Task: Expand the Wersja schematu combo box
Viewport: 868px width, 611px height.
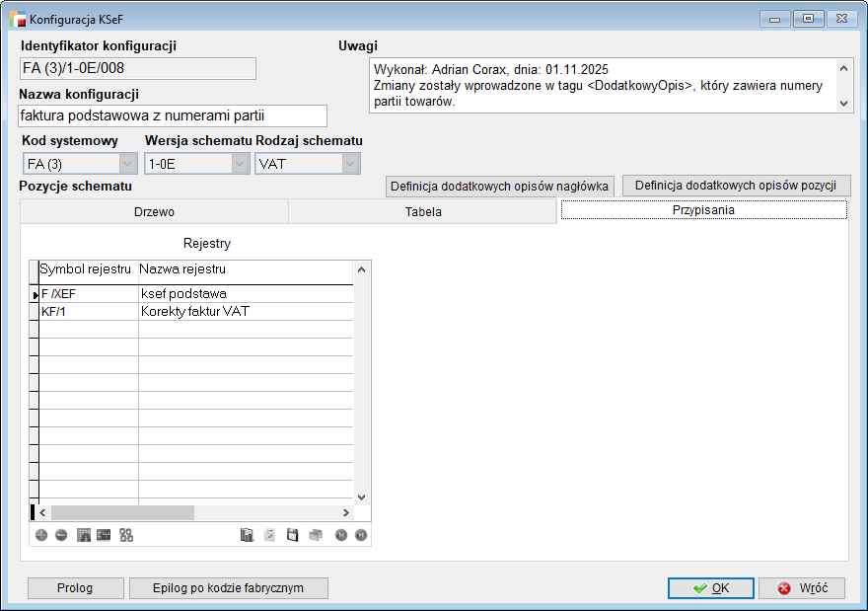Action: coord(240,164)
